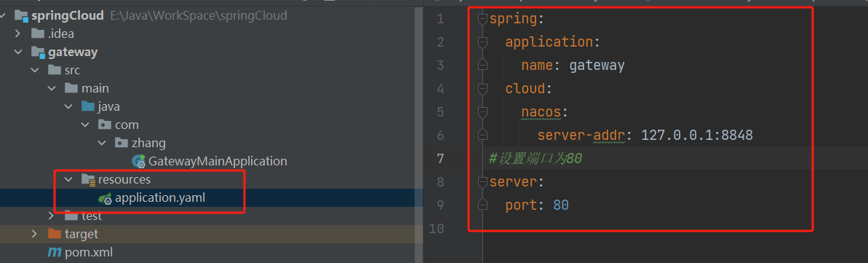Fold the server block on line 8

click(482, 182)
